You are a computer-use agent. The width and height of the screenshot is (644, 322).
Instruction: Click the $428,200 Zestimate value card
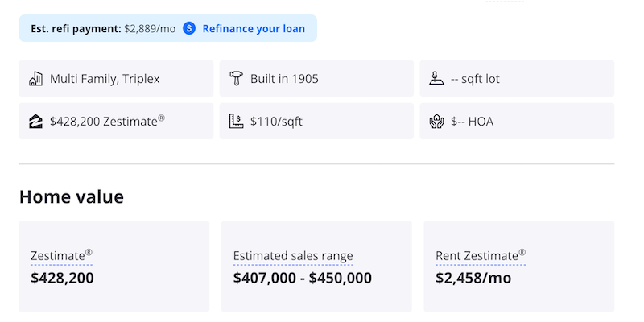click(x=114, y=266)
